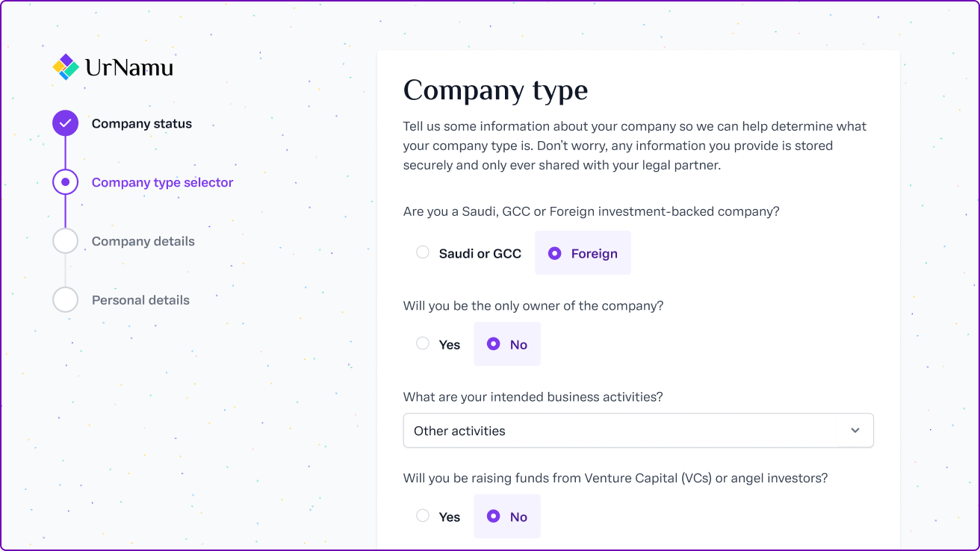
Task: Go to the Company status step
Action: 142,124
